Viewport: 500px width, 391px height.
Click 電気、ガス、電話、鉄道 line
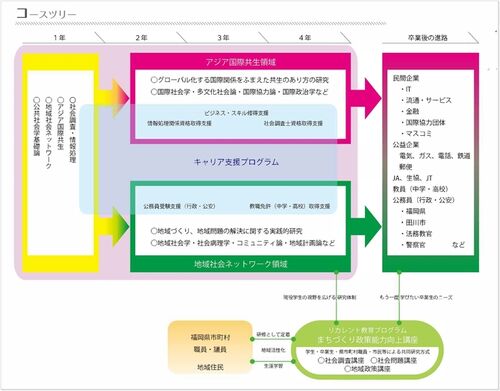click(435, 156)
